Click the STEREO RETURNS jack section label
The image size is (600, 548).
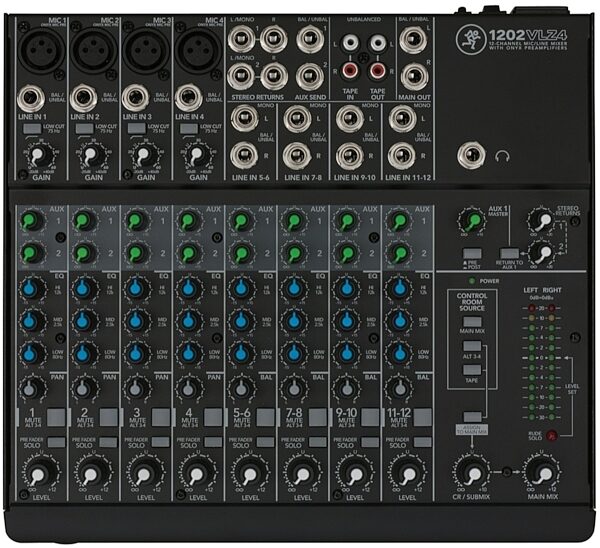click(x=257, y=97)
